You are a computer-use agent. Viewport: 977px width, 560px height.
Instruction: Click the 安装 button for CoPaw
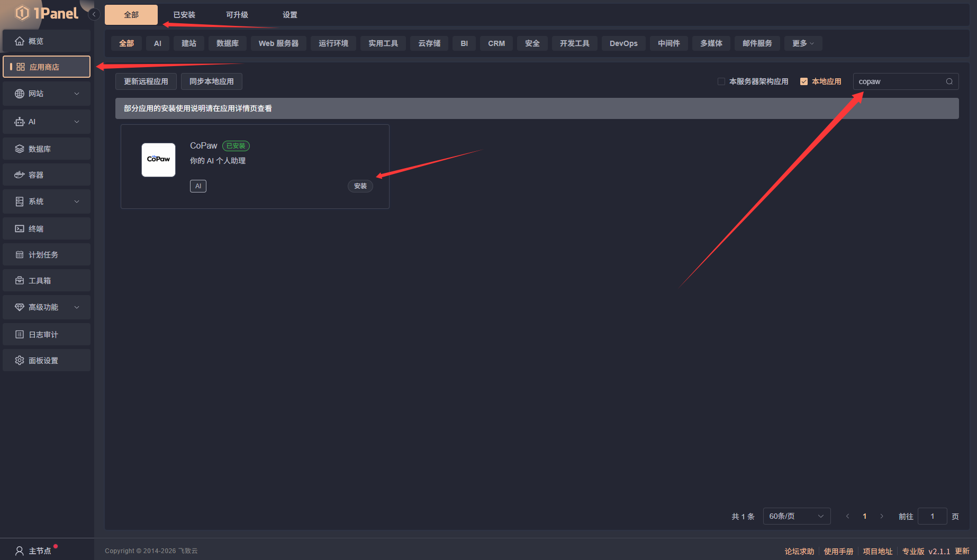click(360, 186)
